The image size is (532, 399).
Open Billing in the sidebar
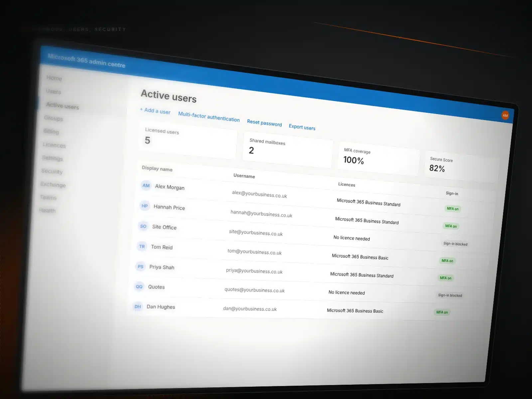point(51,131)
